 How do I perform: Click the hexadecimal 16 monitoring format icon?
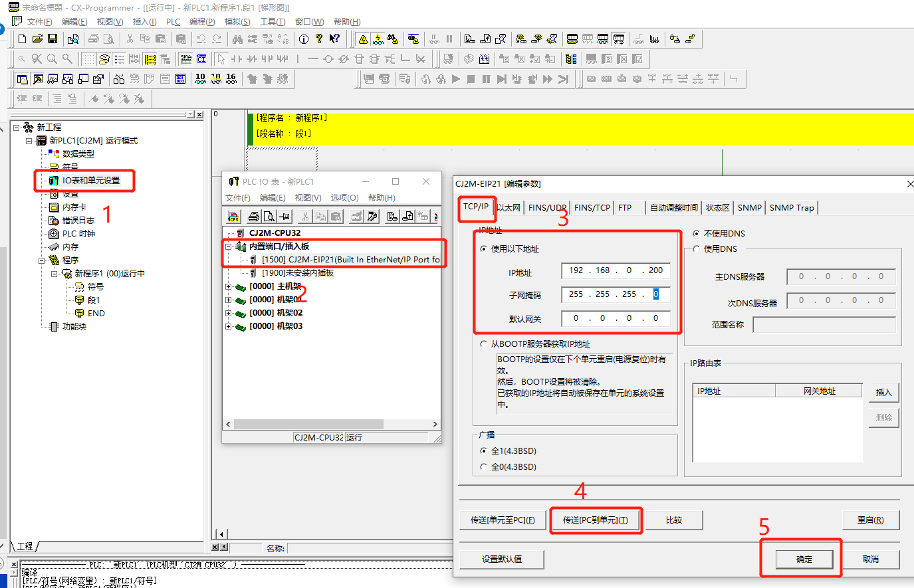pos(231,79)
